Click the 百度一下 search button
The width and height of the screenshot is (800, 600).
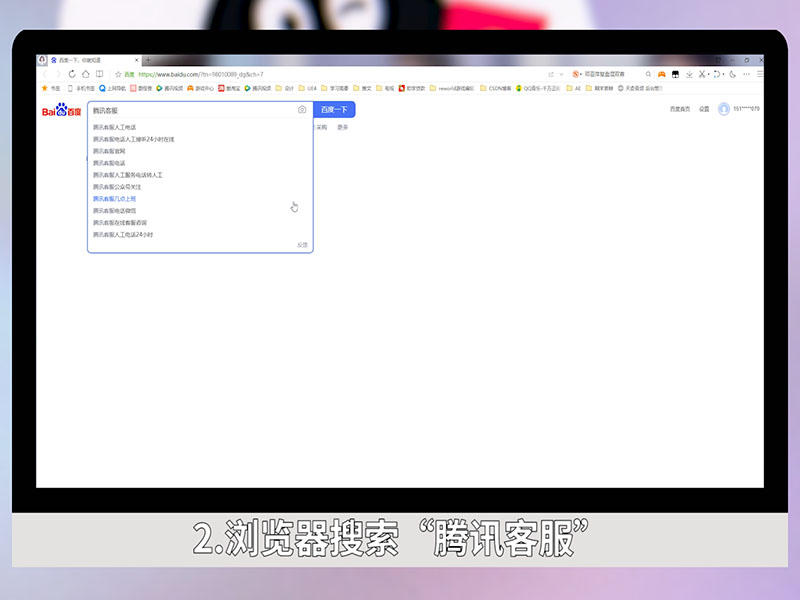(x=334, y=110)
